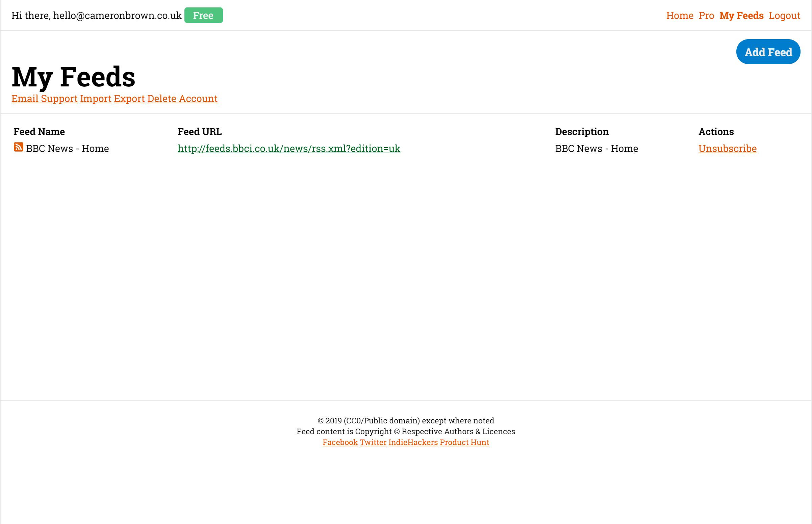Select the hello@cameronbrown.co.uk greeting text
Image resolution: width=812 pixels, height=524 pixels.
pos(96,15)
